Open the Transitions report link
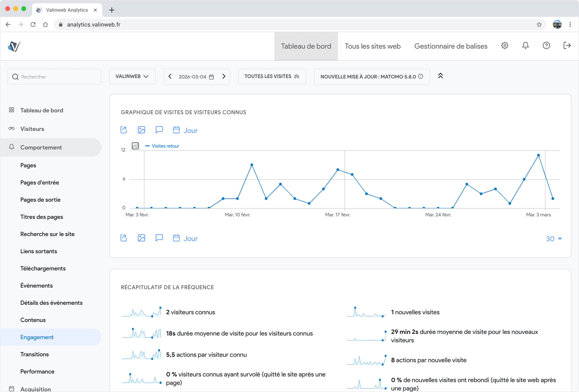Viewport: 579px width, 392px height. click(x=35, y=354)
